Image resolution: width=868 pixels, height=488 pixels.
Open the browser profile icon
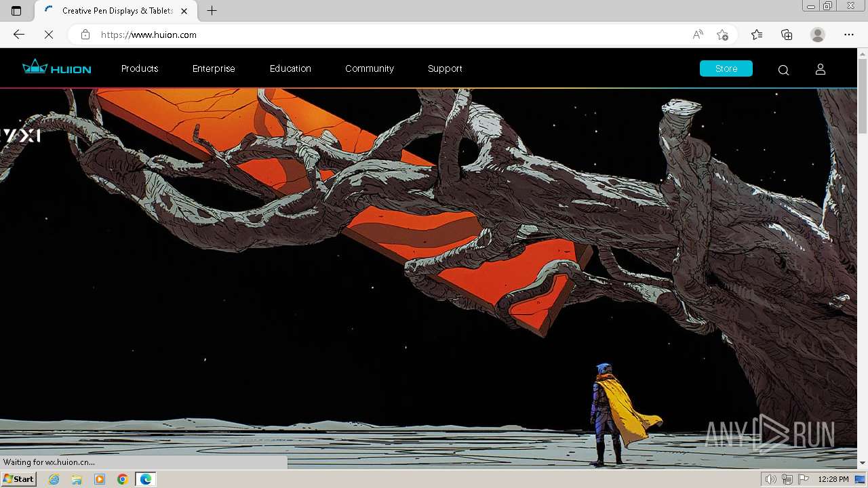pyautogui.click(x=818, y=35)
